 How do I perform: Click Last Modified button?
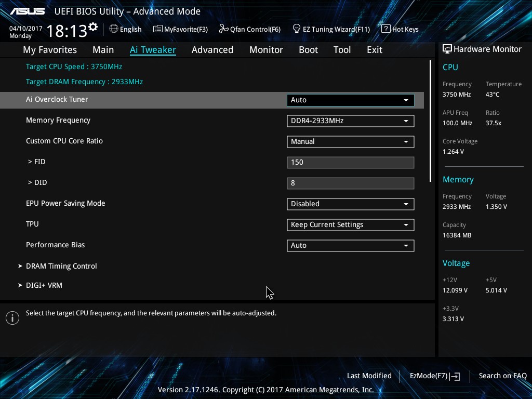pyautogui.click(x=369, y=376)
